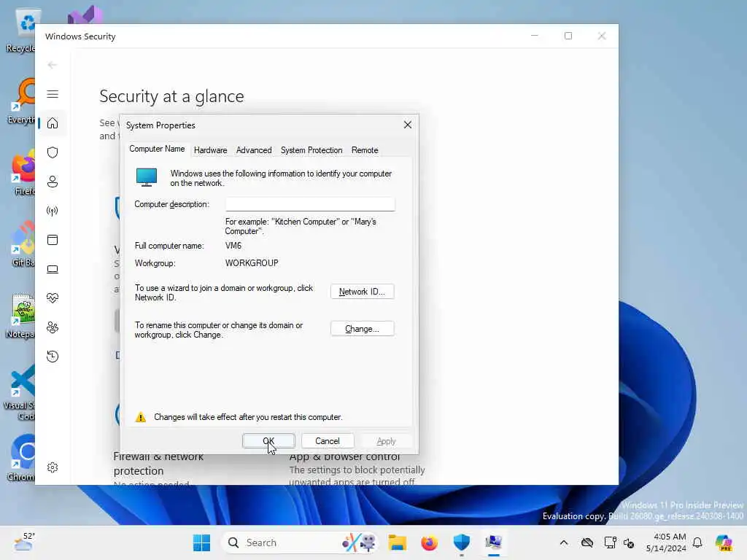This screenshot has width=747, height=560.
Task: Click the computer monitor icon in dialog
Action: pyautogui.click(x=146, y=176)
